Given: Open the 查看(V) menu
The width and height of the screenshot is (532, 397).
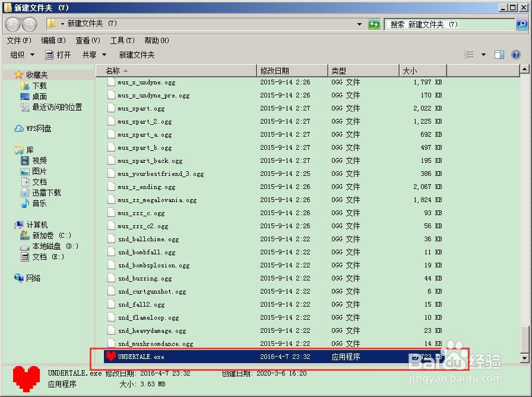Looking at the screenshot, I should click(88, 40).
